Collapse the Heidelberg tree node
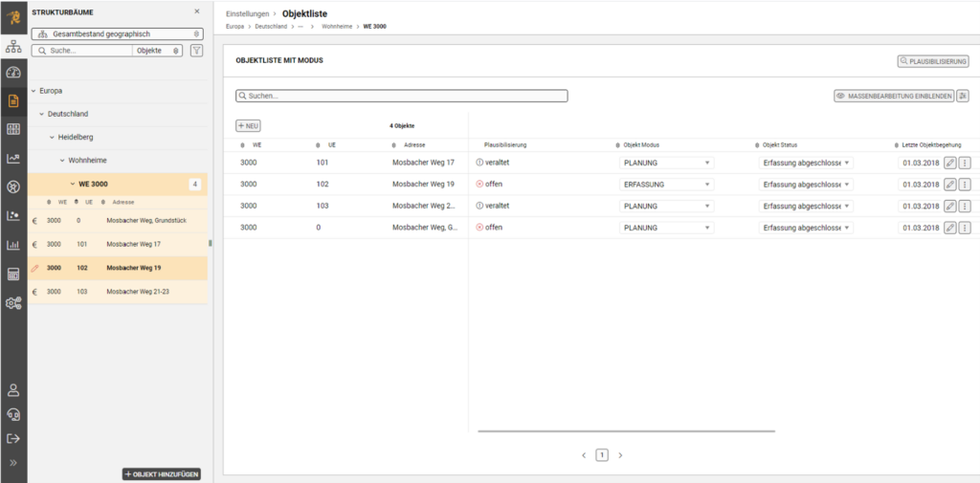This screenshot has width=980, height=483. 53,137
